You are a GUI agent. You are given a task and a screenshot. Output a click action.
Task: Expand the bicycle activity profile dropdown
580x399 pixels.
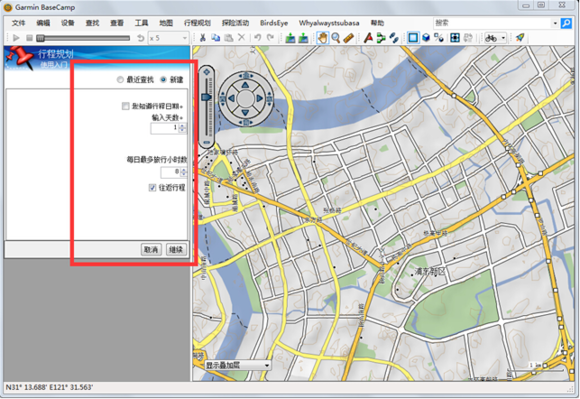tap(503, 38)
